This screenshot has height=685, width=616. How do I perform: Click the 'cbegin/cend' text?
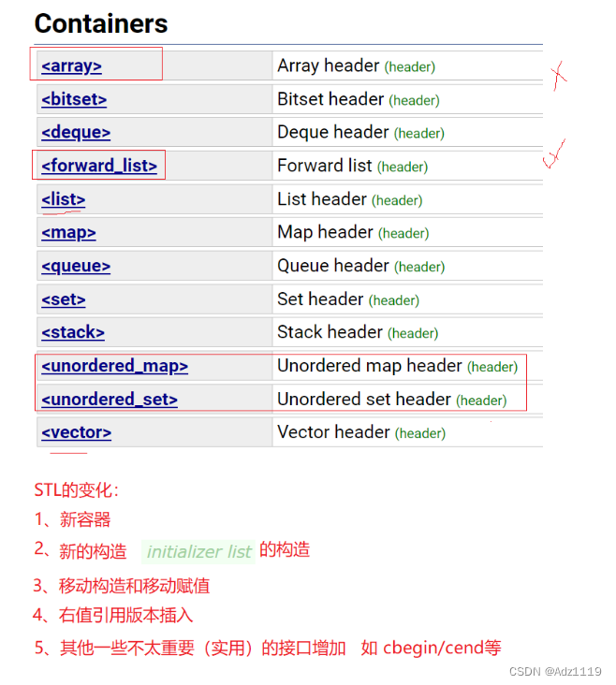433,648
